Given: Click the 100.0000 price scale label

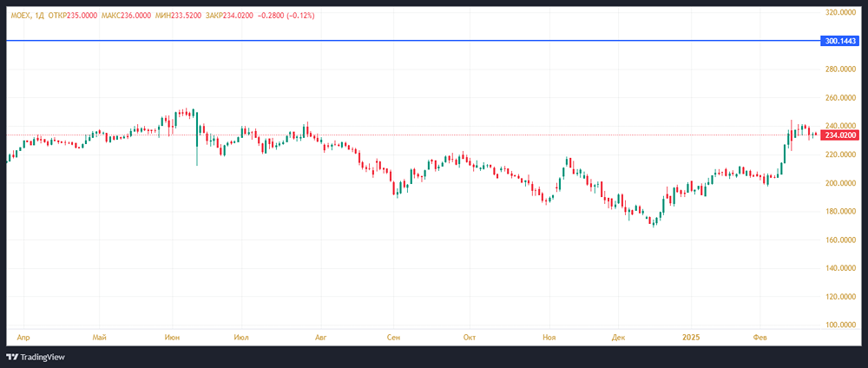Looking at the screenshot, I should tap(840, 325).
